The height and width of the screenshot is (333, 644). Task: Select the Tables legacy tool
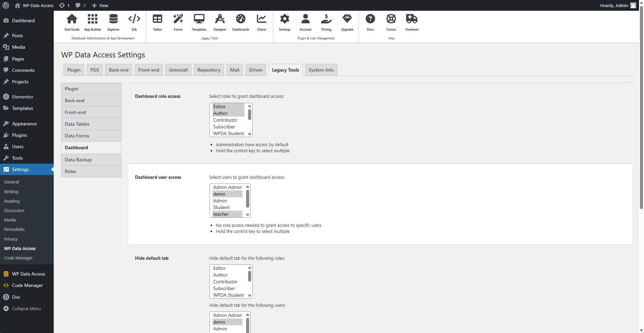pos(157,22)
